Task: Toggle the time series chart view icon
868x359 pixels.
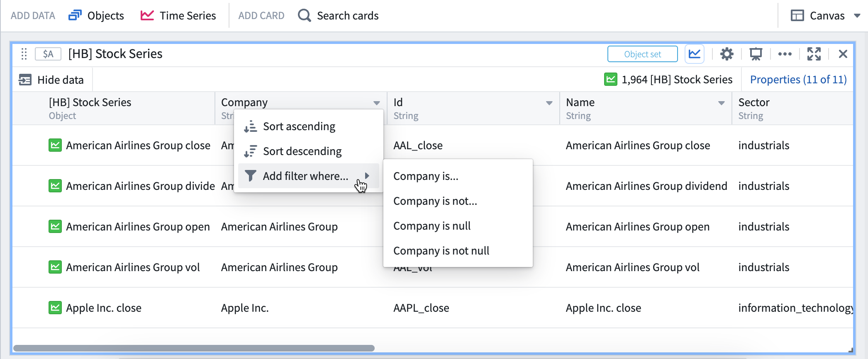Action: [694, 54]
